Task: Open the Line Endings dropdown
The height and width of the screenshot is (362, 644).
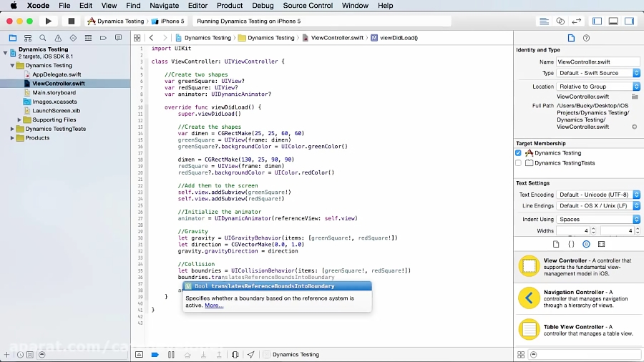Action: (598, 205)
